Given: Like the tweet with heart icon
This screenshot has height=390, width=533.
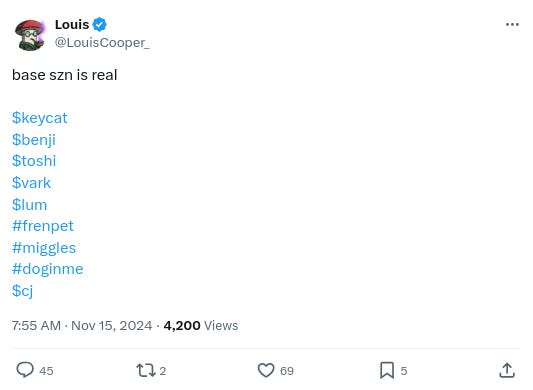Looking at the screenshot, I should (266, 370).
